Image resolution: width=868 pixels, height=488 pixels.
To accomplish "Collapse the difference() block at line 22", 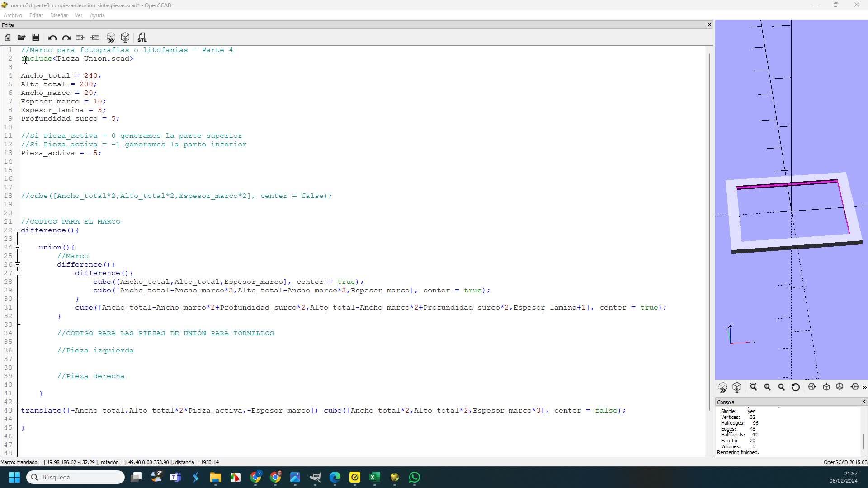I will (18, 230).
